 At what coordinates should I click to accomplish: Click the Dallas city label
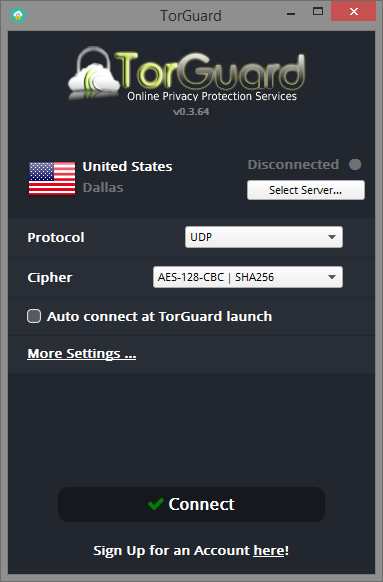click(x=103, y=187)
